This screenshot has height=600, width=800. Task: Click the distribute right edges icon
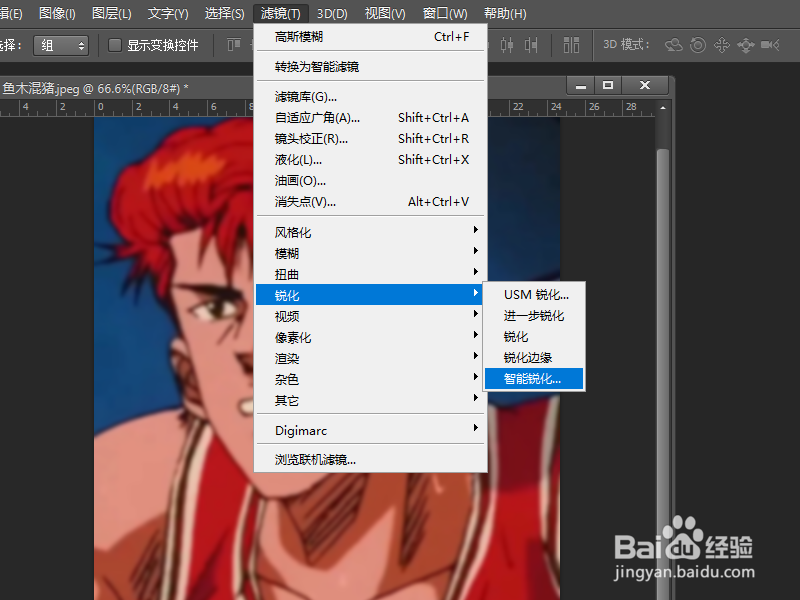coord(531,45)
